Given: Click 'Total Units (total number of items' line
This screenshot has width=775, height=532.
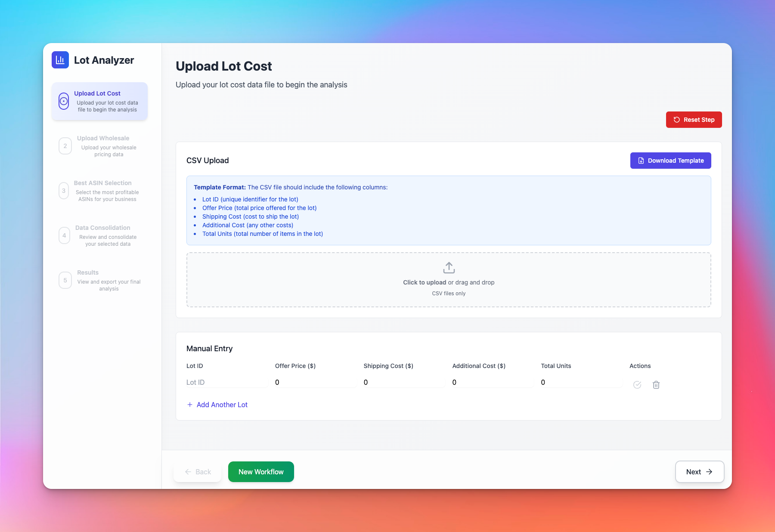Looking at the screenshot, I should (263, 234).
